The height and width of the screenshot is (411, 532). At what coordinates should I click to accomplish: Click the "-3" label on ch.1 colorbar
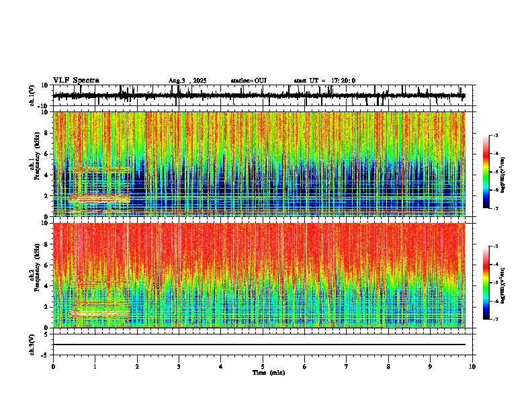(x=496, y=135)
